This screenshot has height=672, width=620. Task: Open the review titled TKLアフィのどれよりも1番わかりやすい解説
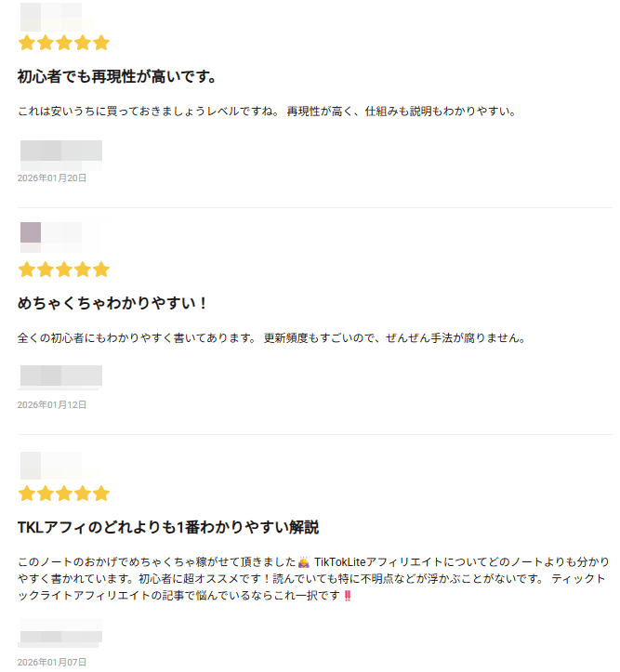click(168, 528)
